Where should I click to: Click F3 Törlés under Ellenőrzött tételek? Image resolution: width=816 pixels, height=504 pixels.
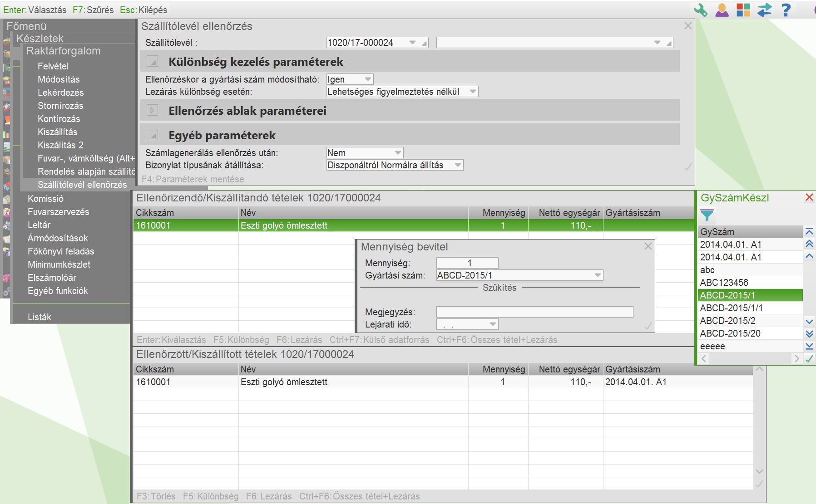(x=156, y=496)
